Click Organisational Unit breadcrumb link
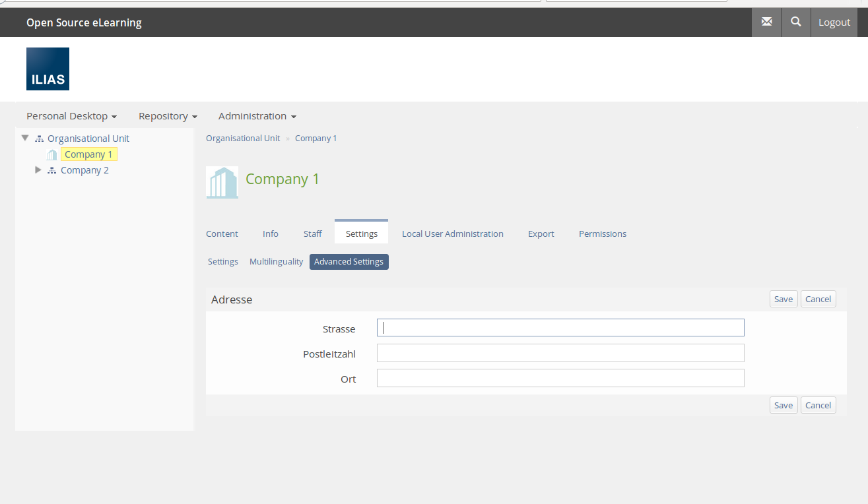Viewport: 868px width, 504px height. (x=243, y=139)
